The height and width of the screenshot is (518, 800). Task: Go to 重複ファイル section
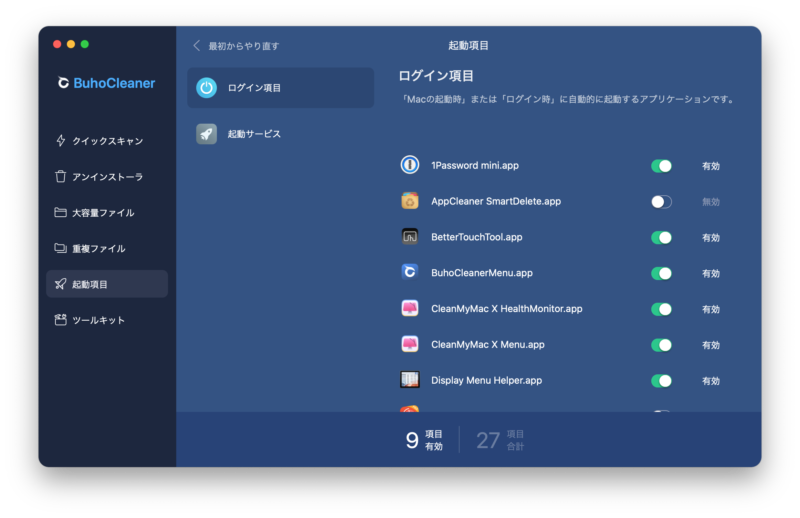[x=107, y=248]
